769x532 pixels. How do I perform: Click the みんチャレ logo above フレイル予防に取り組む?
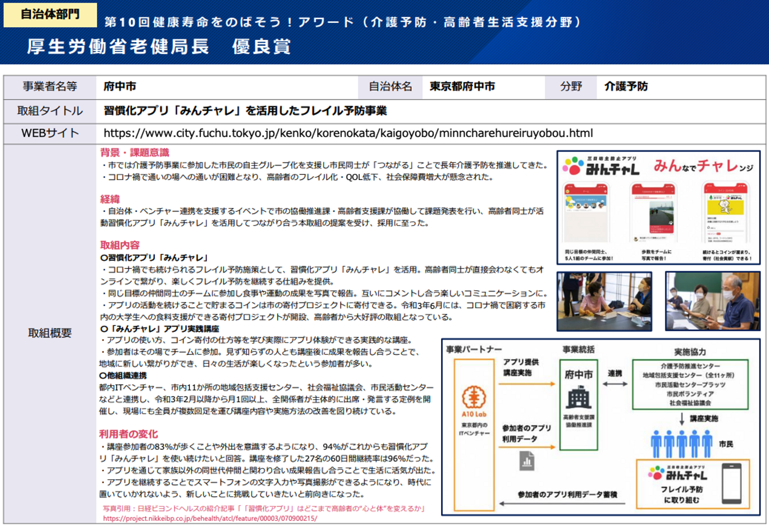678,473
